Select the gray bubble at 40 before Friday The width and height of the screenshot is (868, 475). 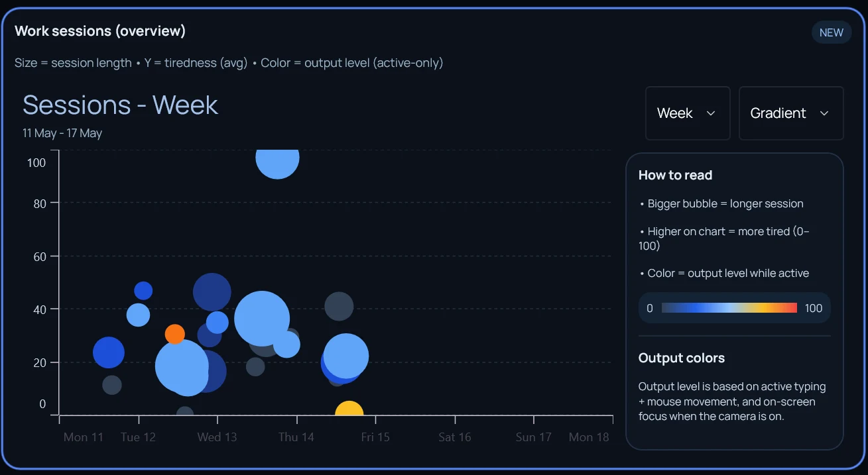tap(339, 307)
